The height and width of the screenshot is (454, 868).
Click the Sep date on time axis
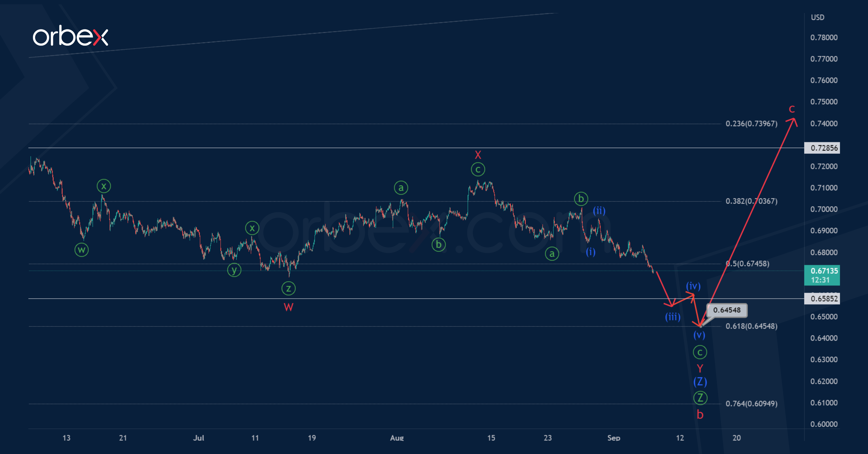tap(614, 438)
